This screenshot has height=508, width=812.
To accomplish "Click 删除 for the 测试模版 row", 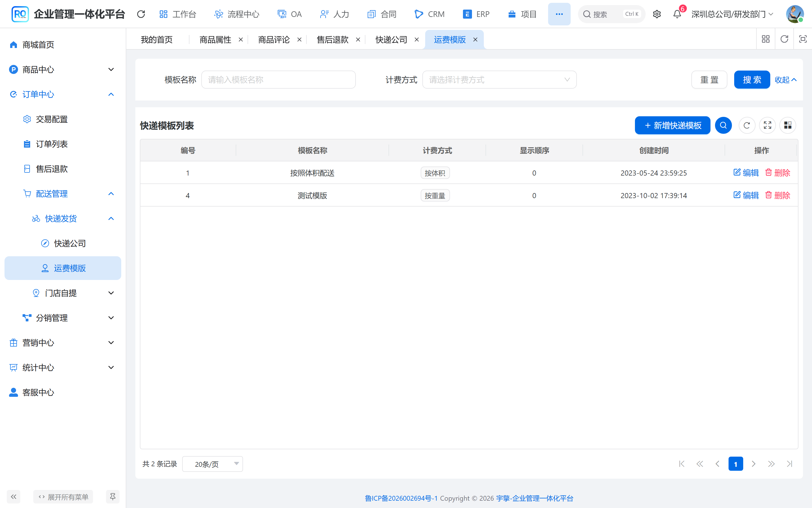I will coord(777,195).
